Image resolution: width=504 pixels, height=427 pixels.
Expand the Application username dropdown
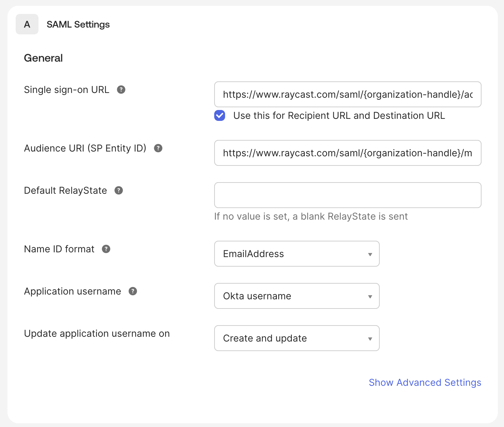pos(297,296)
